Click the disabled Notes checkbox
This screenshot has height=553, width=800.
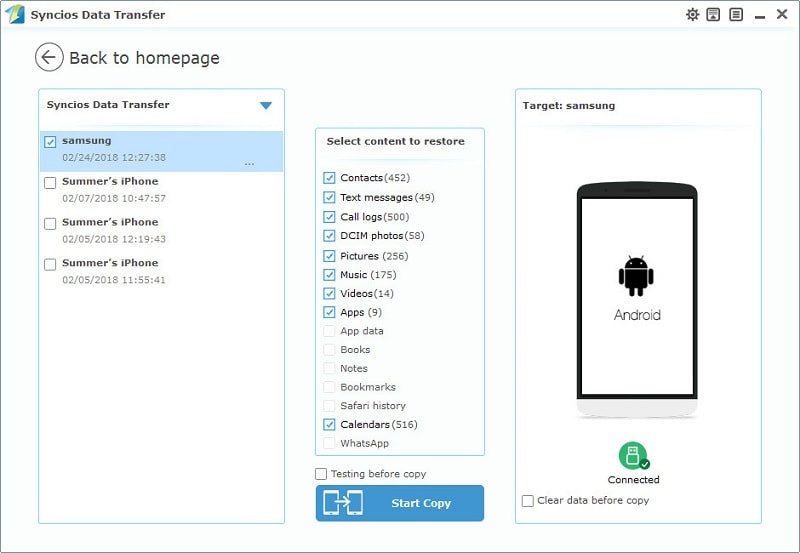329,368
